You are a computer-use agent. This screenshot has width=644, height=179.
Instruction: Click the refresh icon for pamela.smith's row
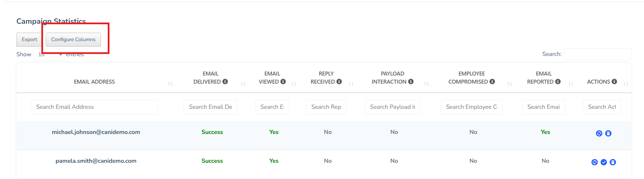595,162
